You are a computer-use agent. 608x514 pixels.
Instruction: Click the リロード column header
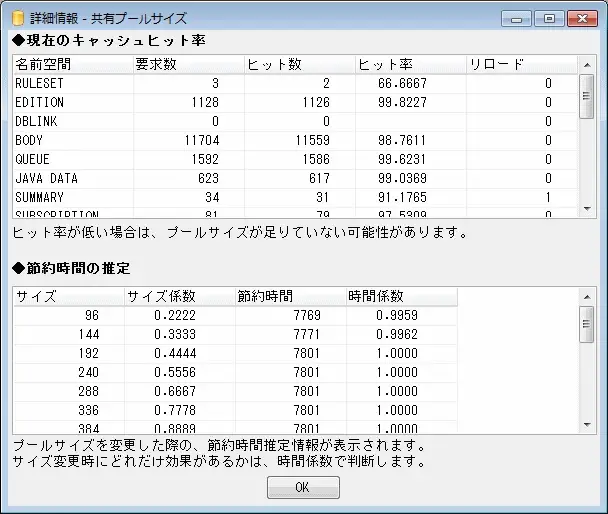coord(520,64)
